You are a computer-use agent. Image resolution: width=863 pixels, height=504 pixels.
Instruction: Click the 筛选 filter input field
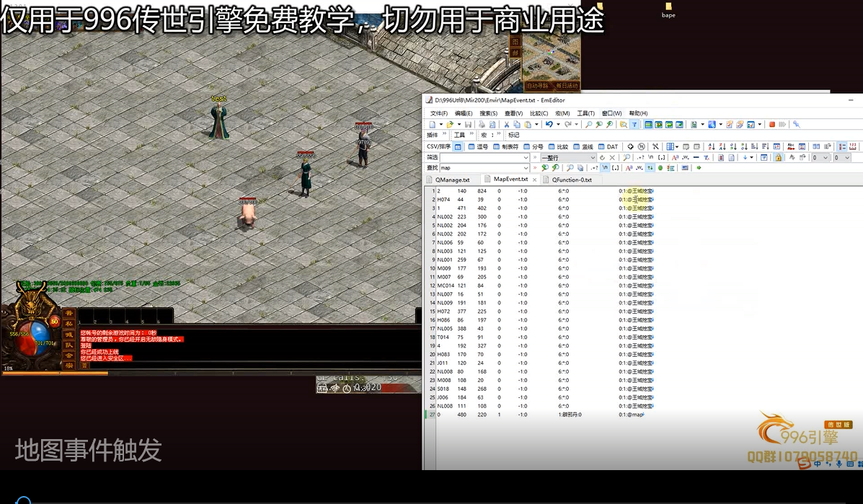(x=484, y=157)
